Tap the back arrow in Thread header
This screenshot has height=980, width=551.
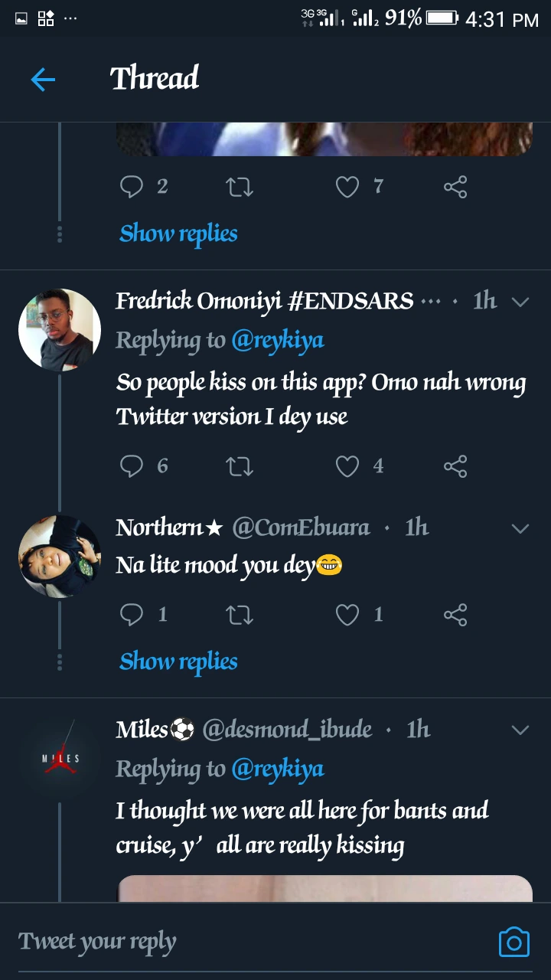tap(43, 80)
